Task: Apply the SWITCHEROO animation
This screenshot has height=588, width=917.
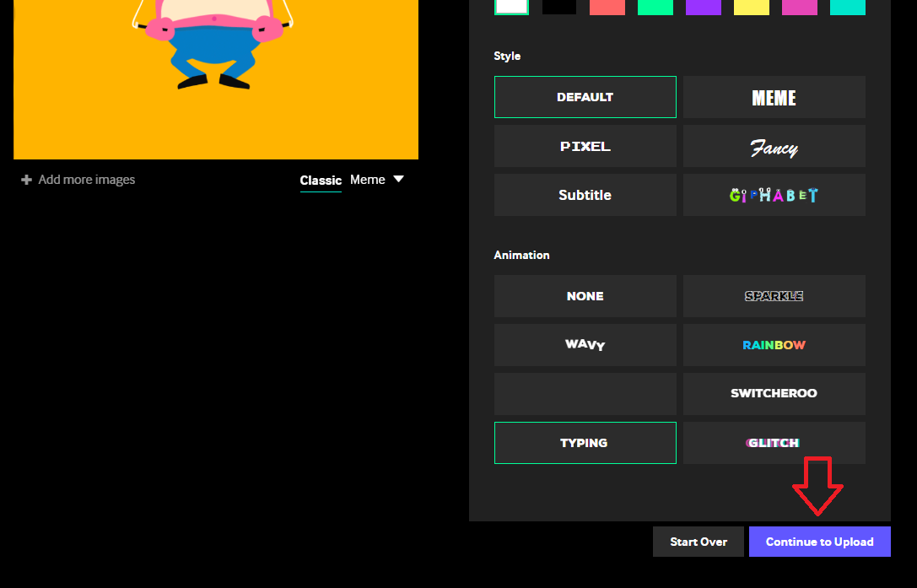Action: click(x=774, y=394)
